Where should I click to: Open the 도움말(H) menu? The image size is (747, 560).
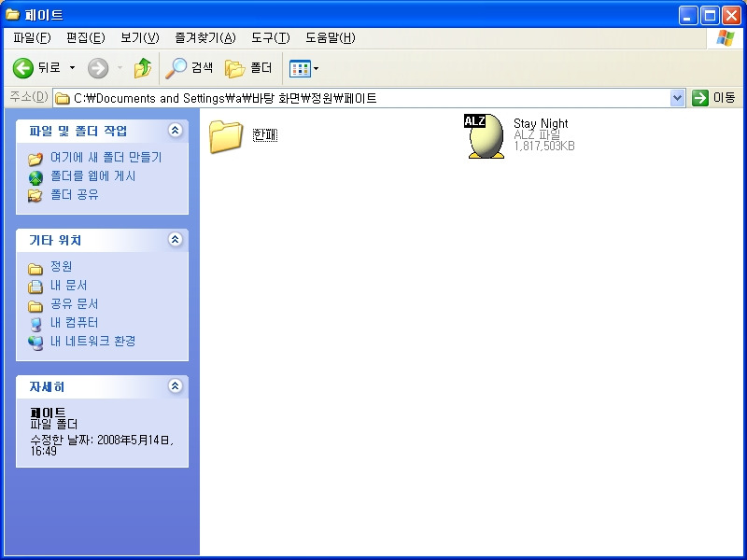tap(331, 37)
